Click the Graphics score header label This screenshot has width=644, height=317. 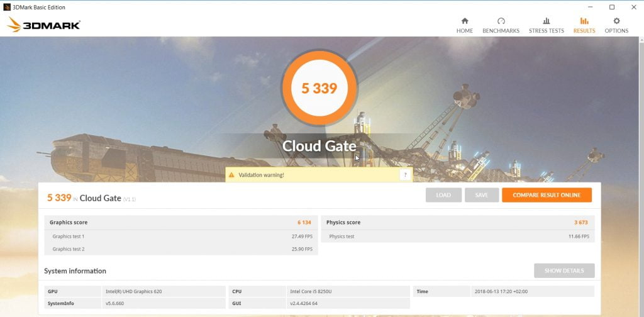pyautogui.click(x=68, y=222)
